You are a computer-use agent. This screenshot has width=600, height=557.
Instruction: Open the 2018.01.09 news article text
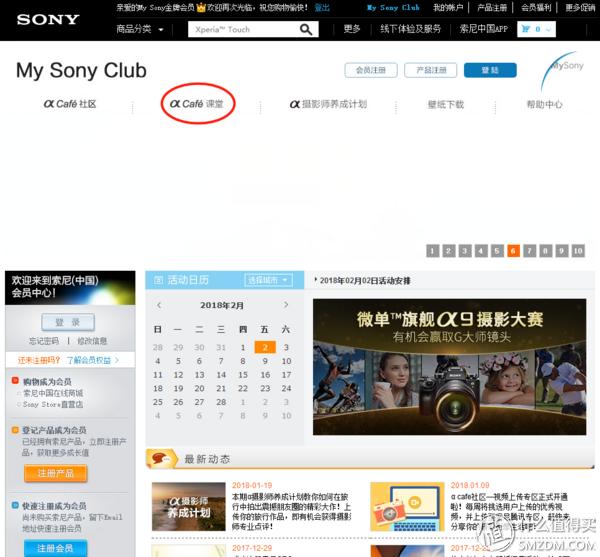(x=510, y=511)
